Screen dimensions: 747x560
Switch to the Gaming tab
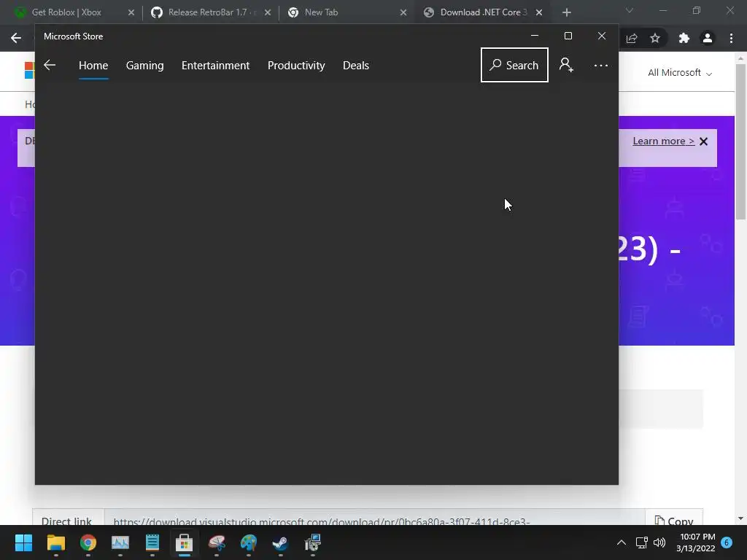145,65
